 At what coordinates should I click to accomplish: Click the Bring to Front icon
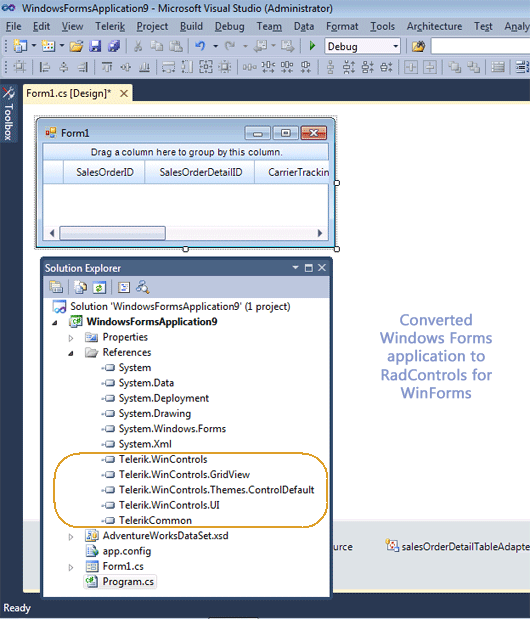point(455,67)
